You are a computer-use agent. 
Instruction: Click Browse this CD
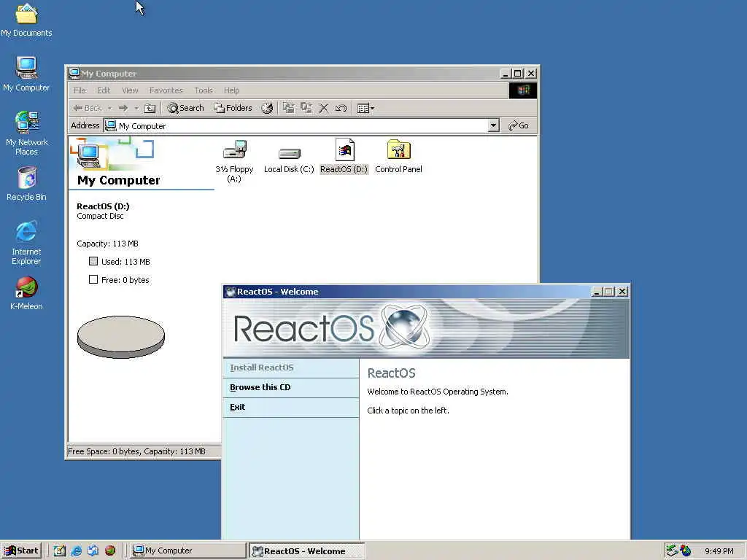[290, 388]
